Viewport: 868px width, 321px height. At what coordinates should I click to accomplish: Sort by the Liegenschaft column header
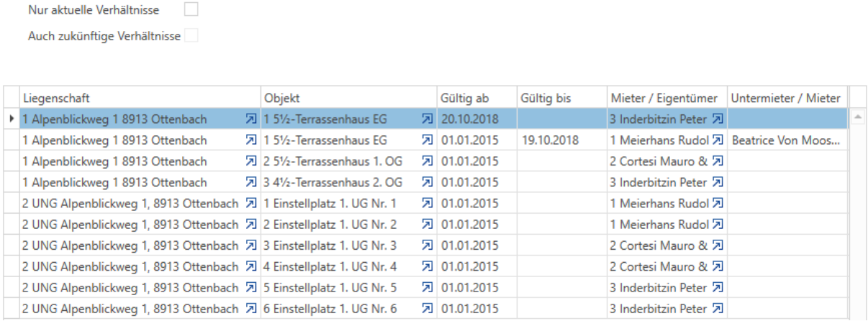click(x=140, y=97)
